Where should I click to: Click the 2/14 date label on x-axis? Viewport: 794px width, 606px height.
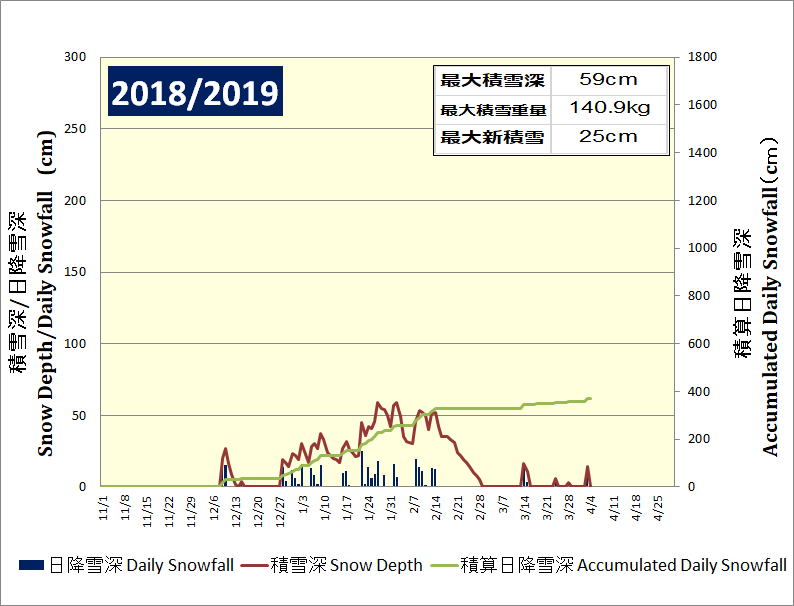click(436, 505)
